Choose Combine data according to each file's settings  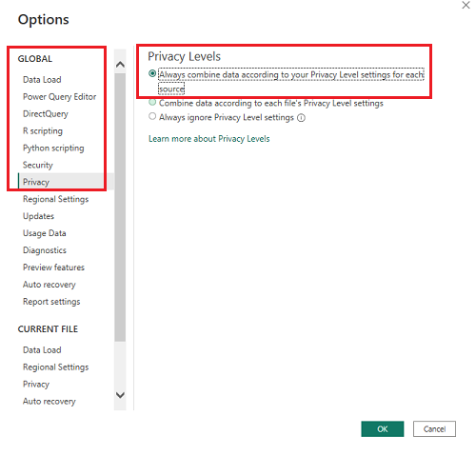tap(152, 102)
